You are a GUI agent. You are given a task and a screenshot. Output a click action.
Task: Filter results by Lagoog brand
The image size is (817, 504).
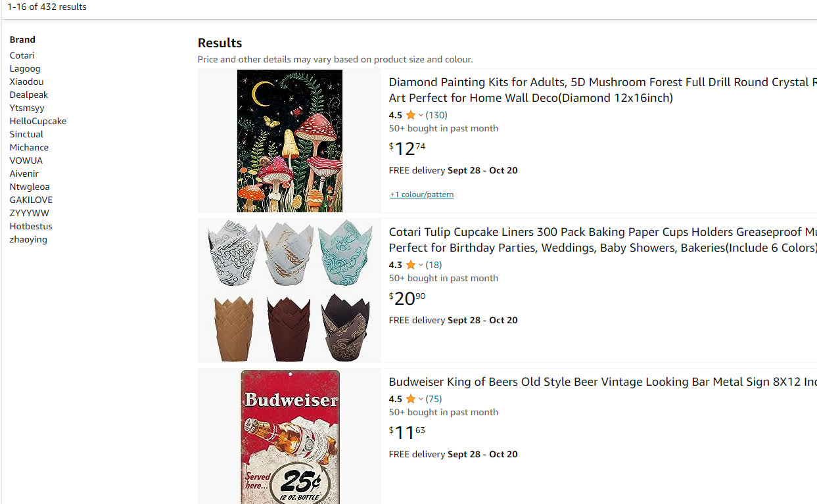pos(25,68)
